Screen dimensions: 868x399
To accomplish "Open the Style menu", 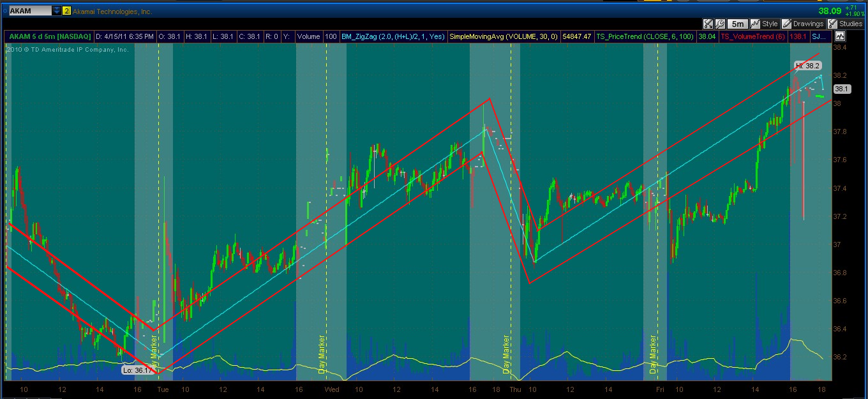I will [770, 24].
